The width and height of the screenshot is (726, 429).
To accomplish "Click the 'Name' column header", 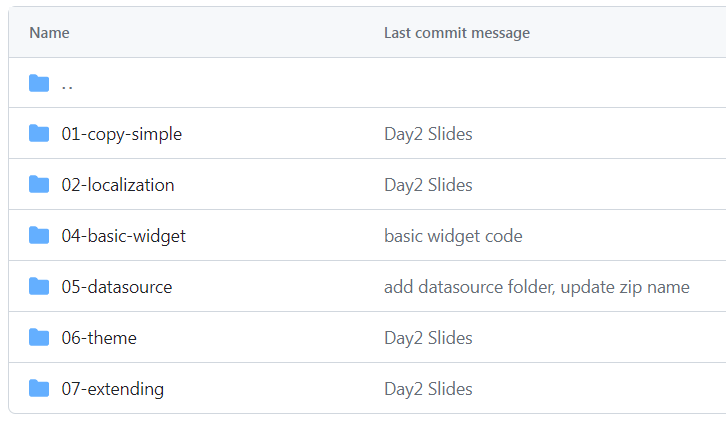I will pos(49,33).
